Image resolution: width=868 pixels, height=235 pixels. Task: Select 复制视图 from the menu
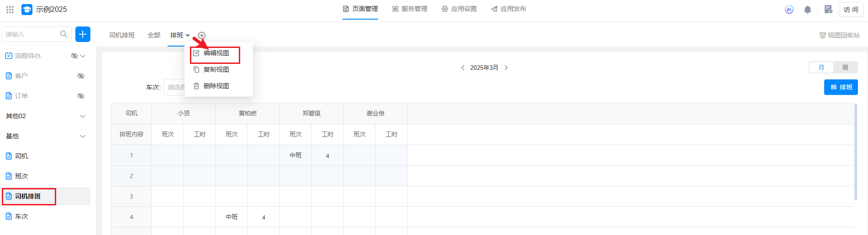pos(216,69)
